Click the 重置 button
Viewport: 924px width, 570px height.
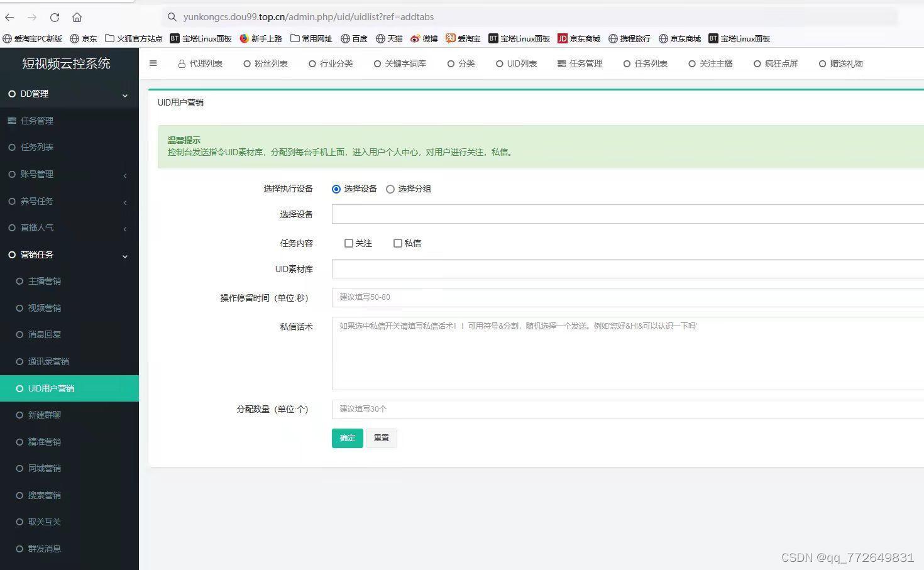382,438
